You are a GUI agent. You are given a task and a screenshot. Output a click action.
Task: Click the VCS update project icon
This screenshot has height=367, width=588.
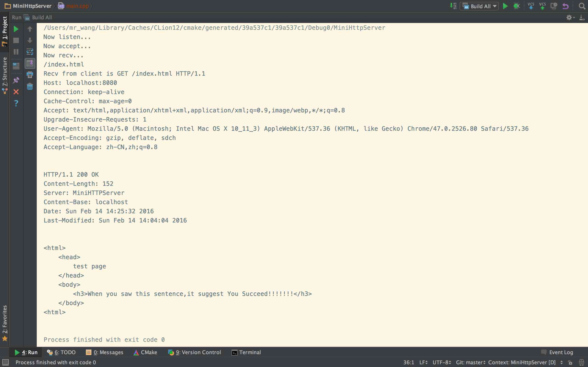point(531,6)
